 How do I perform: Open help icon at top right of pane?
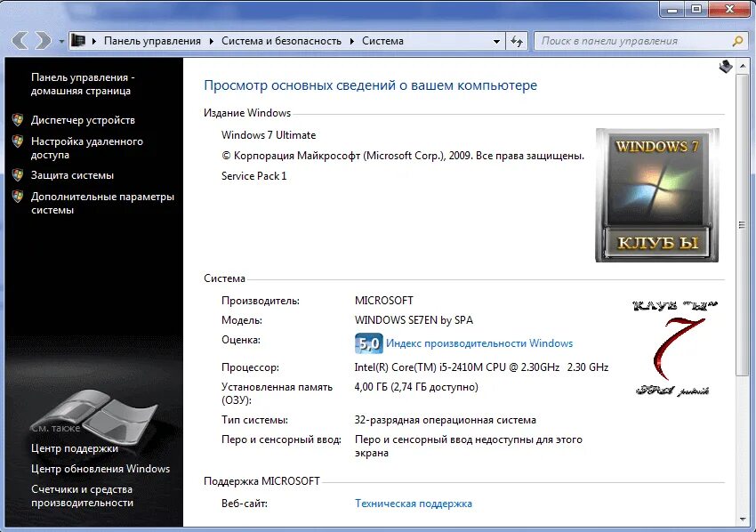725,67
